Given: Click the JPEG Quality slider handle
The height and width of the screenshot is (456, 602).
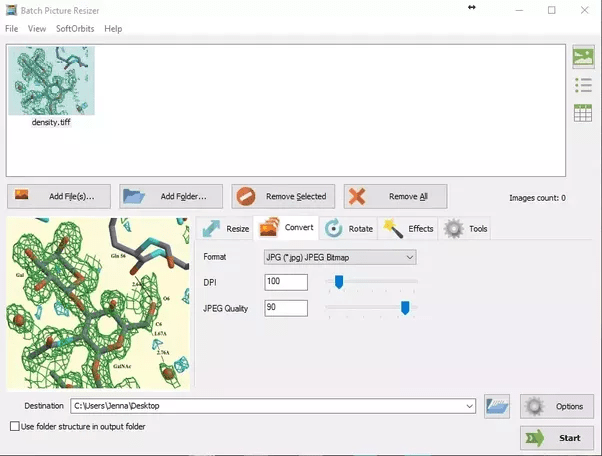Looking at the screenshot, I should tap(405, 308).
